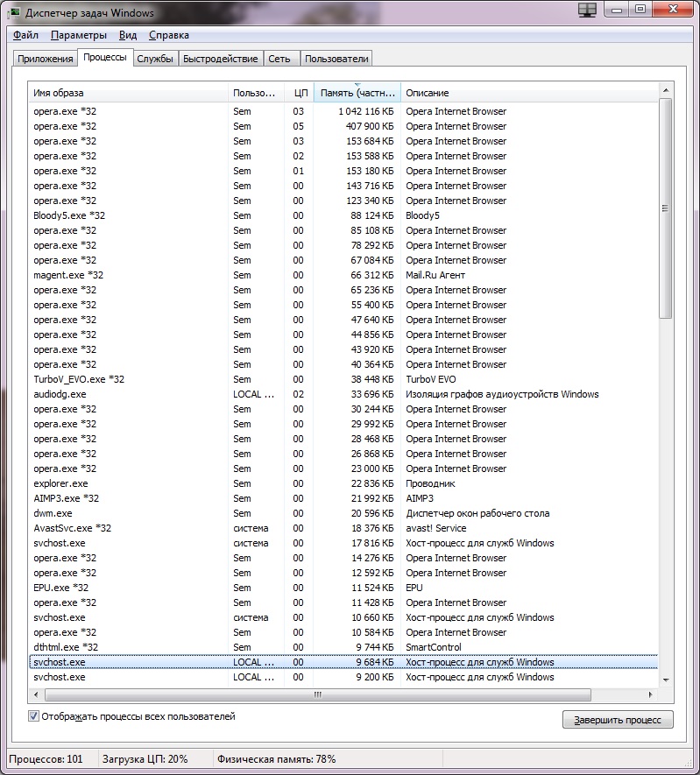Click the Mail.Ru Агент description
This screenshot has height=775, width=700.
tap(435, 275)
